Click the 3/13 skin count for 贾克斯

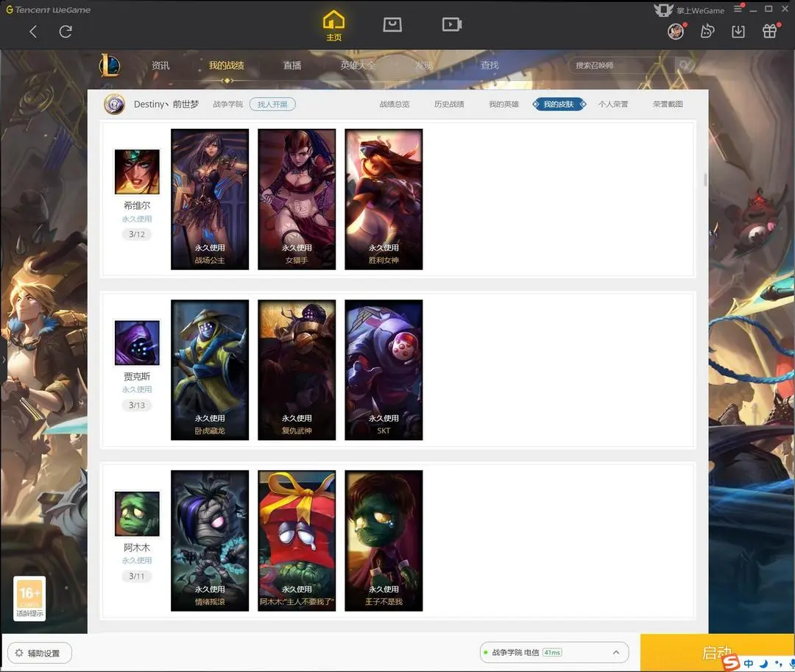[137, 405]
